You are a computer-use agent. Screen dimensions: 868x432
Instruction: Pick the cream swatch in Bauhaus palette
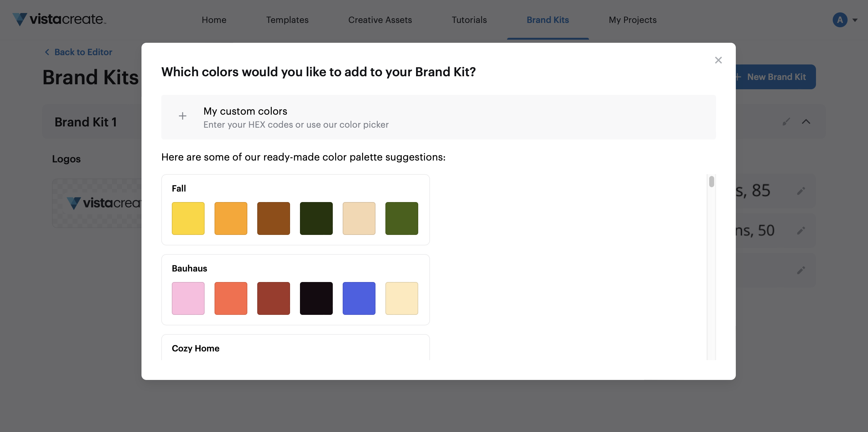click(402, 298)
